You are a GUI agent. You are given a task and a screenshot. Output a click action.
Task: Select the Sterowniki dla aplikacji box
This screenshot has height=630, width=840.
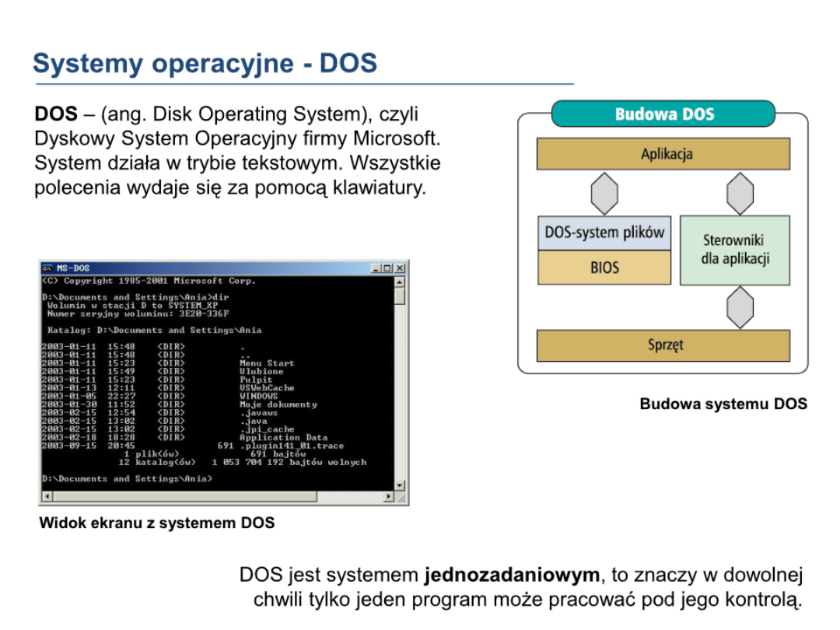[734, 250]
